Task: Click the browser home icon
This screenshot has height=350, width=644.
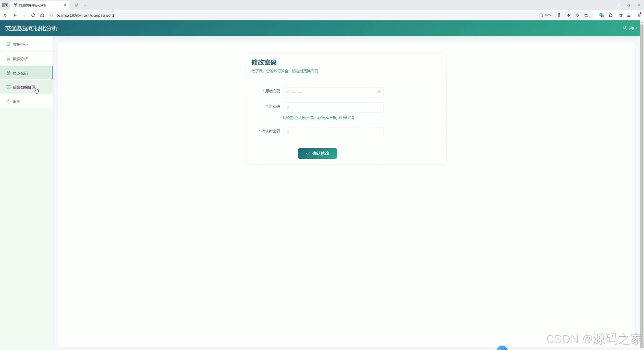Action: (42, 15)
